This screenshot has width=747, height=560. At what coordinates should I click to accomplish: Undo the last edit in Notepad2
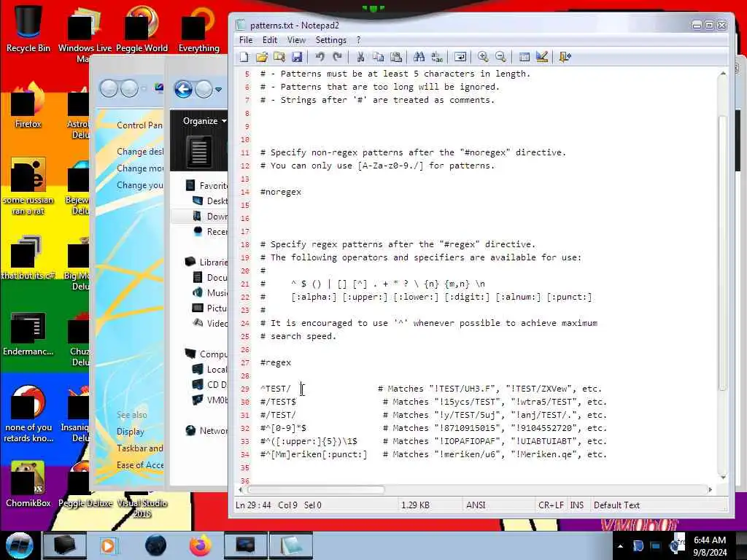pos(320,57)
